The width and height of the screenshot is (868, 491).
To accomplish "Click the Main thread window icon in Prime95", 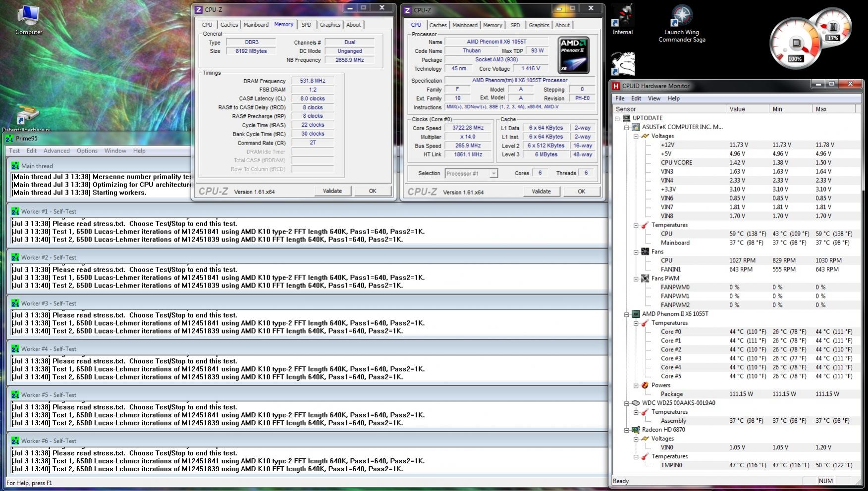I will 15,166.
